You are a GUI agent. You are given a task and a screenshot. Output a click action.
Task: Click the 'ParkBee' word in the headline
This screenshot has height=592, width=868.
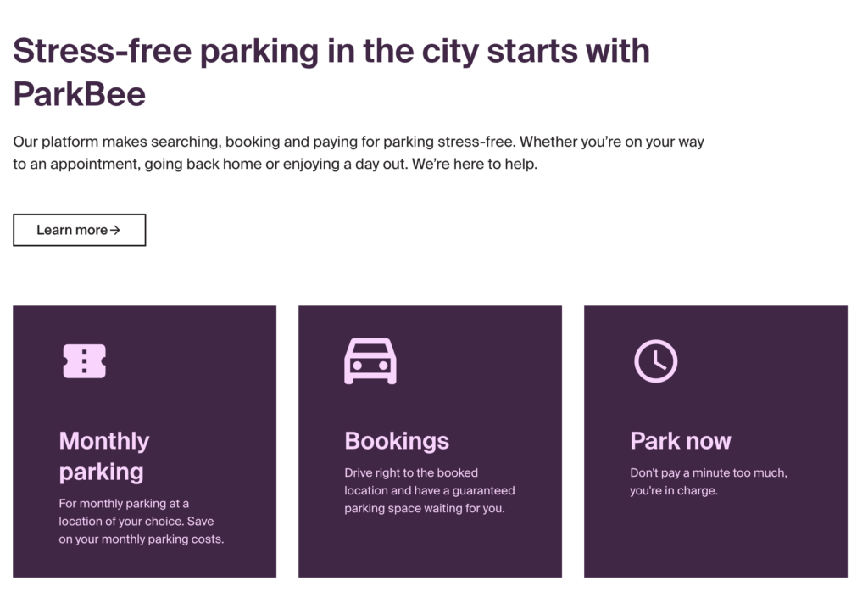coord(79,93)
